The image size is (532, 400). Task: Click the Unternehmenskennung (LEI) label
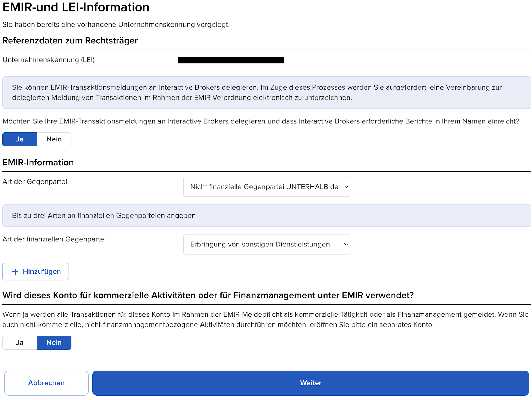(x=48, y=60)
